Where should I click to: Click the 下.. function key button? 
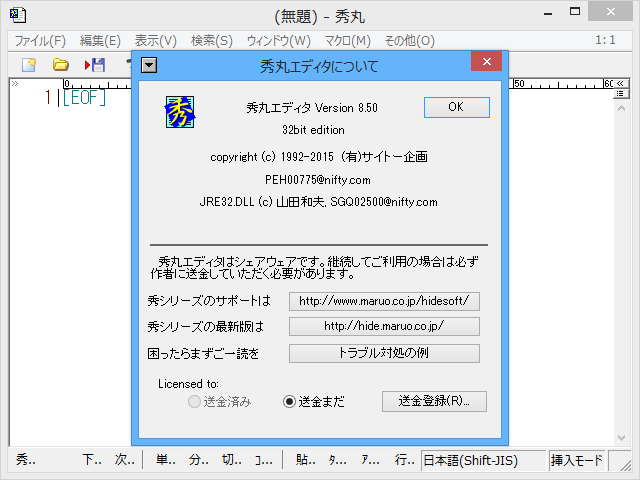pos(92,460)
